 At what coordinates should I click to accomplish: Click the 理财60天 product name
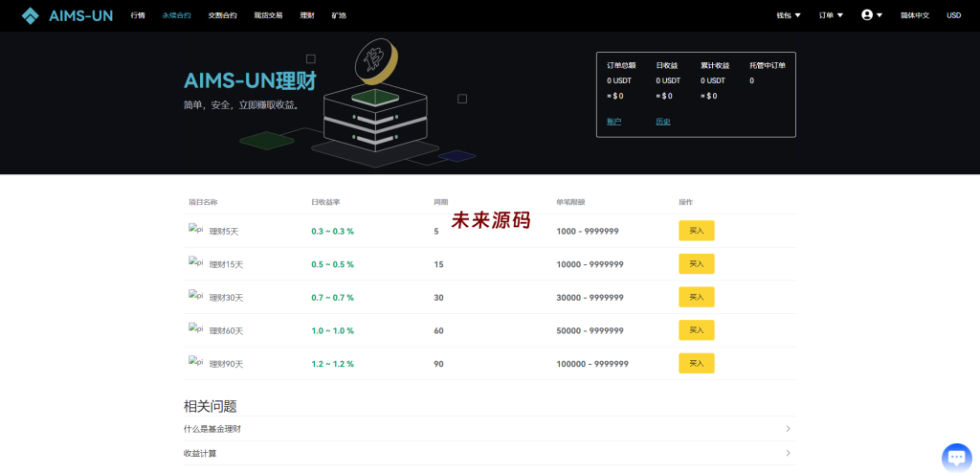(226, 331)
